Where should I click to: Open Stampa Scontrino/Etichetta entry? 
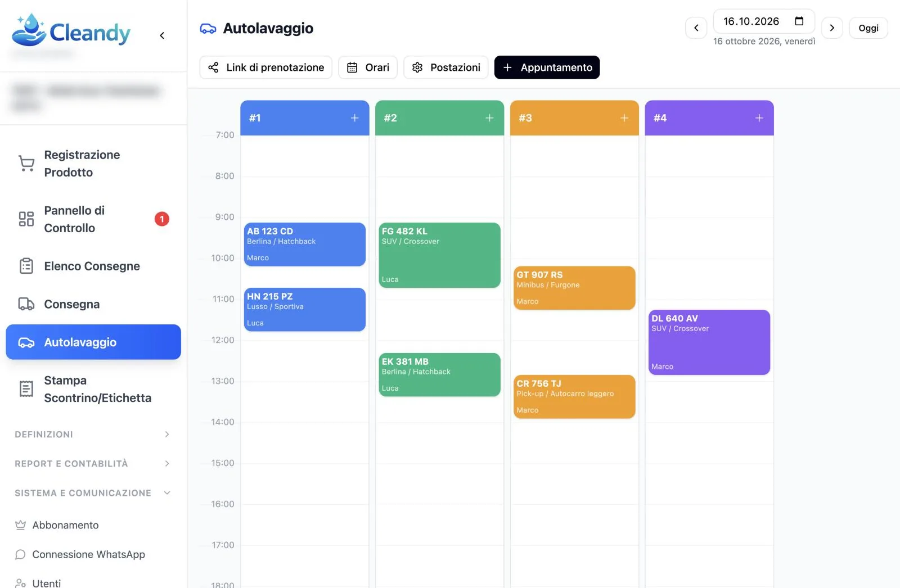(93, 389)
